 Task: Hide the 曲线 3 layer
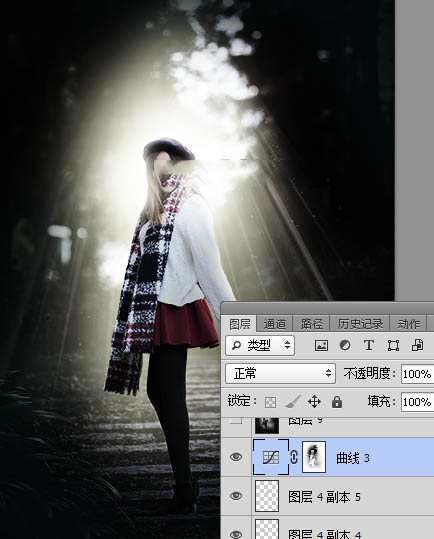pyautogui.click(x=236, y=457)
